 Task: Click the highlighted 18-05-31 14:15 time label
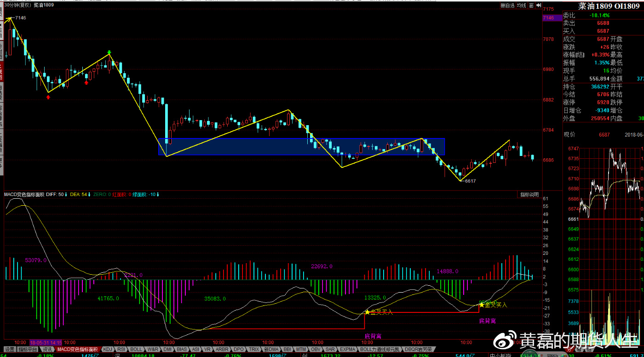click(x=46, y=343)
